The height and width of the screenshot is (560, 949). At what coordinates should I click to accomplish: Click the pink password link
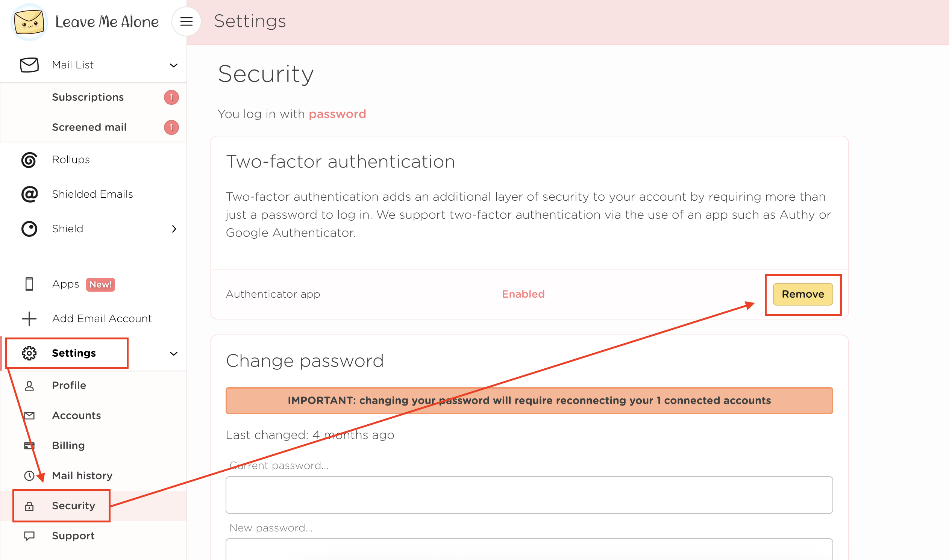point(337,114)
